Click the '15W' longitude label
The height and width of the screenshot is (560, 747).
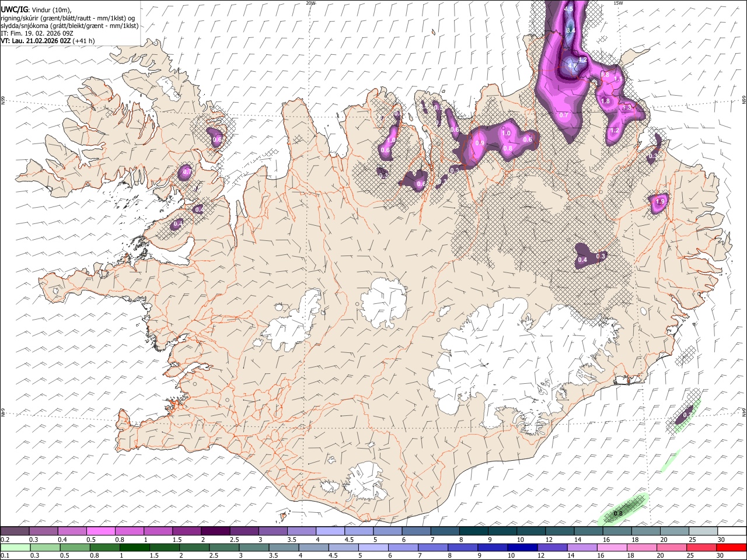point(618,3)
